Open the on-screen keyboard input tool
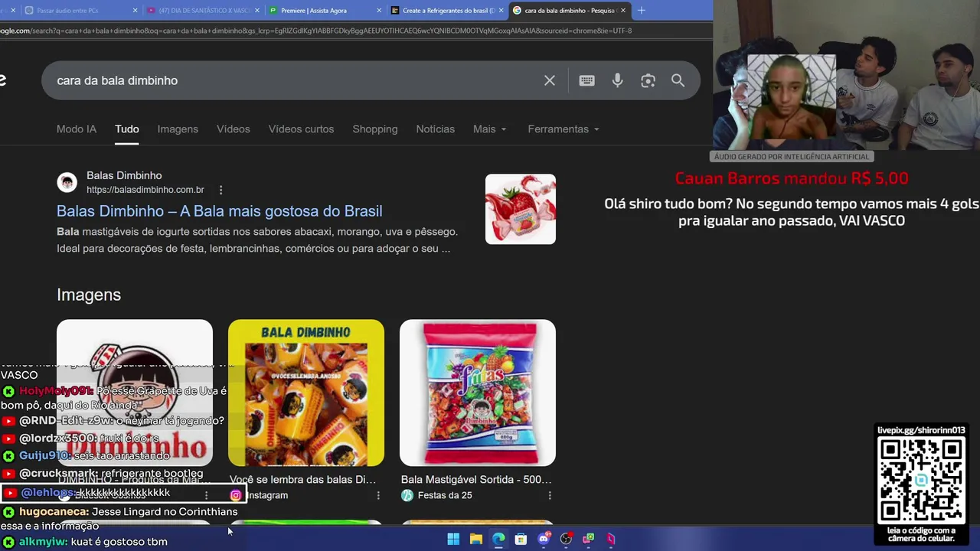Viewport: 980px width, 551px height. (x=586, y=80)
